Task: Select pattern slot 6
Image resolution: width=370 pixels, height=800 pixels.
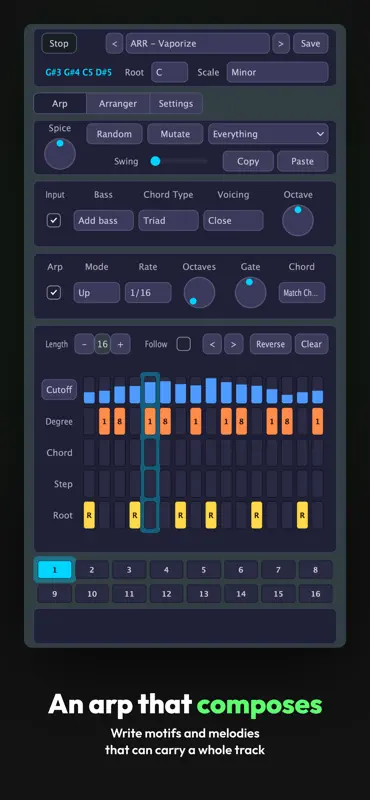Action: click(x=241, y=569)
